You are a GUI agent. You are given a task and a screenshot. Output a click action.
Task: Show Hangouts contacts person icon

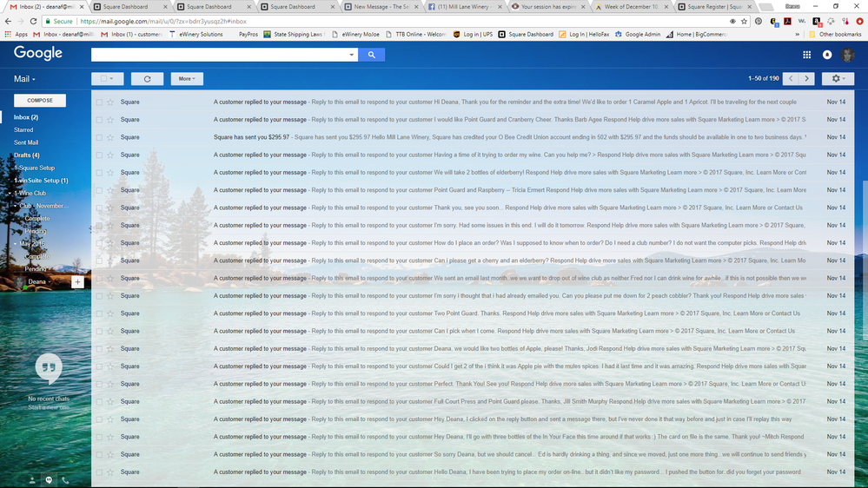(32, 479)
